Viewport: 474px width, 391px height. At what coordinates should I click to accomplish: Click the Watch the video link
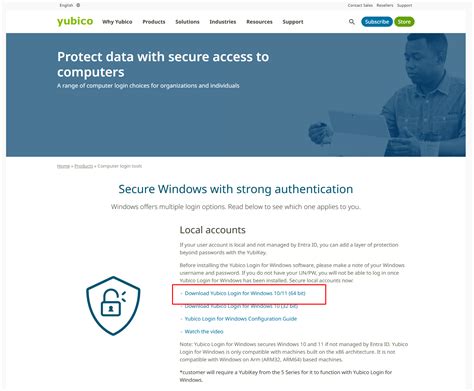point(204,331)
